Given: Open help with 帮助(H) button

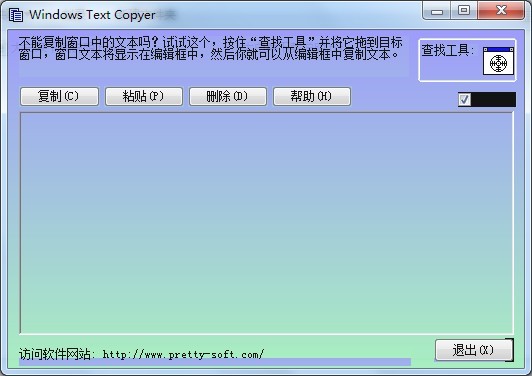Looking at the screenshot, I should point(312,96).
